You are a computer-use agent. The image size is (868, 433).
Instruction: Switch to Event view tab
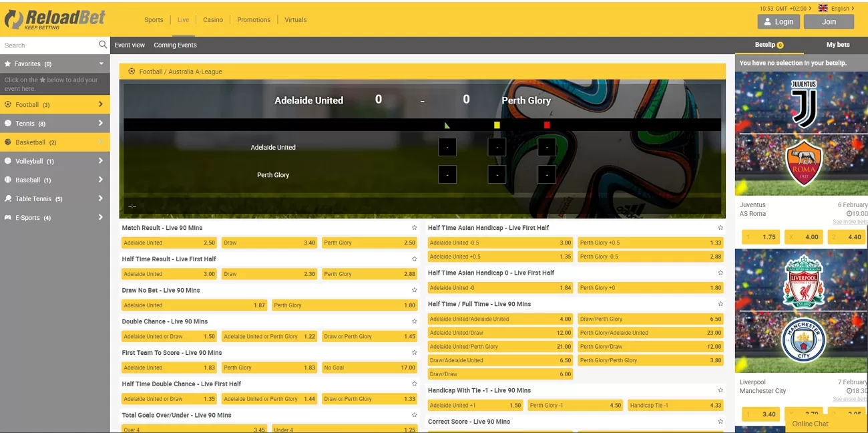[x=130, y=45]
